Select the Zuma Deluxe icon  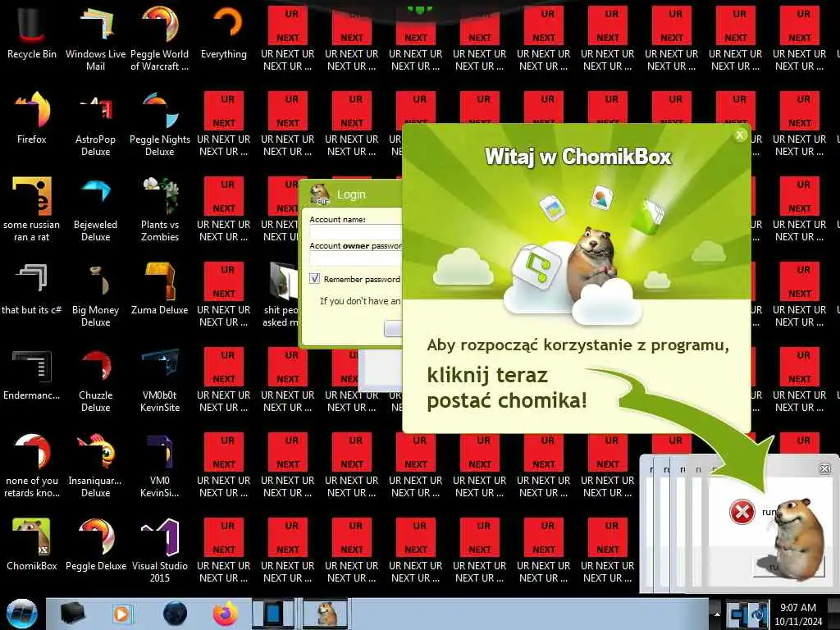tap(160, 290)
